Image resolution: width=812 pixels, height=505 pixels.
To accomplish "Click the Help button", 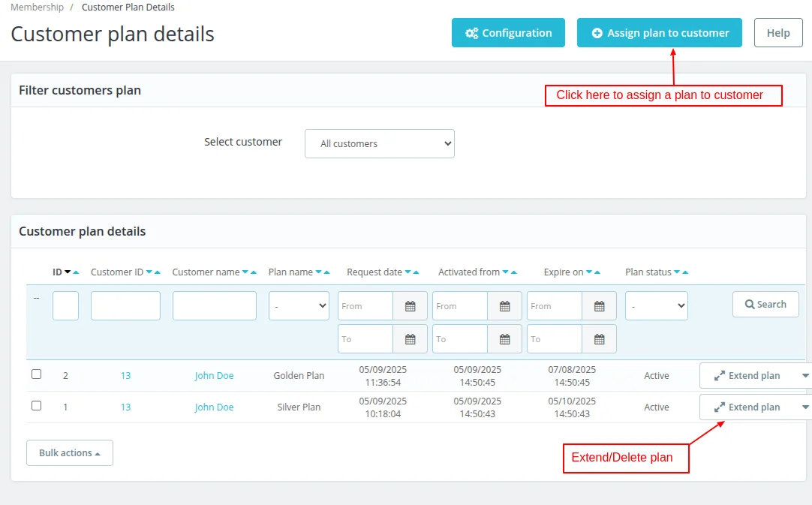I will pyautogui.click(x=777, y=32).
